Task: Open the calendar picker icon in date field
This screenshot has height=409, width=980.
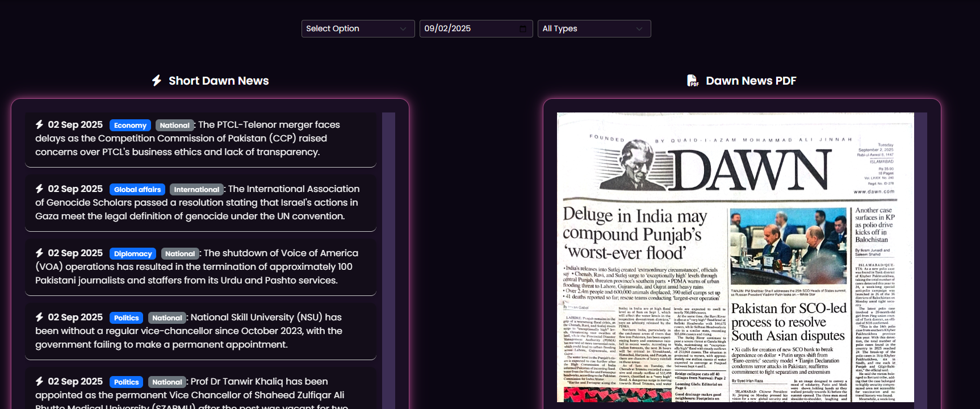Action: coord(523,28)
